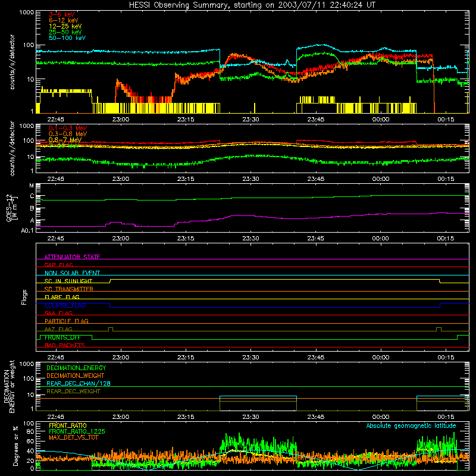Screen dimensions: 476x476
Task: Click the NON_SOLAR_EVENT flag label
Action: [x=72, y=273]
